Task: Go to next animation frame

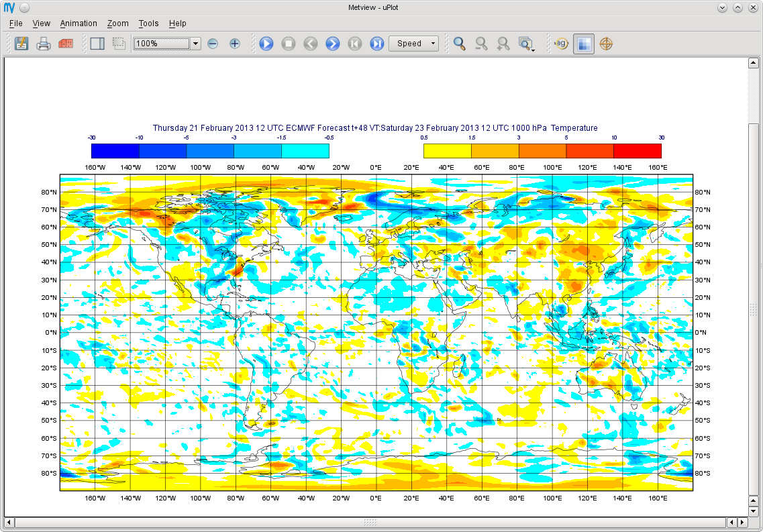Action: (x=332, y=44)
